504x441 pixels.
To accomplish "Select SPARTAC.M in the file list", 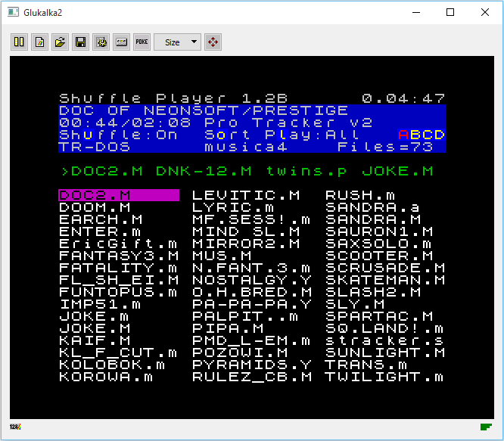I will pyautogui.click(x=380, y=317).
